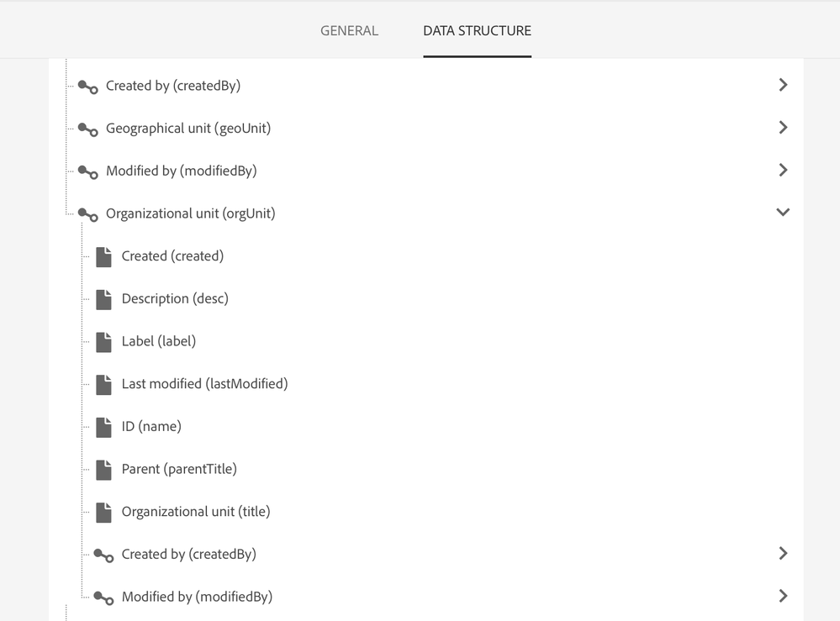Click the field icon beside Organizational unit (title)
The width and height of the screenshot is (840, 621).
(103, 511)
